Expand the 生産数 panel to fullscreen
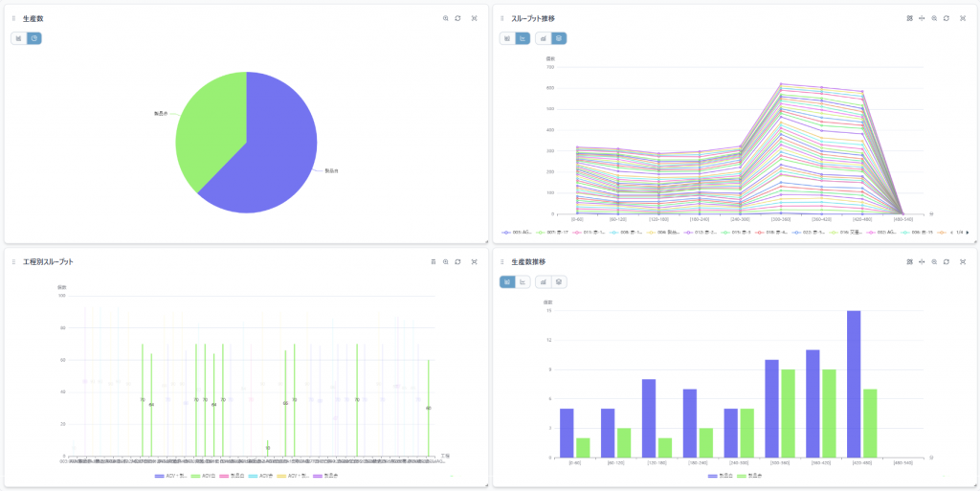 pyautogui.click(x=475, y=19)
